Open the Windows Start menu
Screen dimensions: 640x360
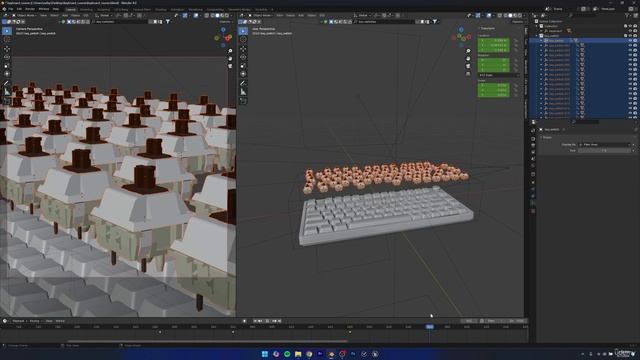[264, 354]
